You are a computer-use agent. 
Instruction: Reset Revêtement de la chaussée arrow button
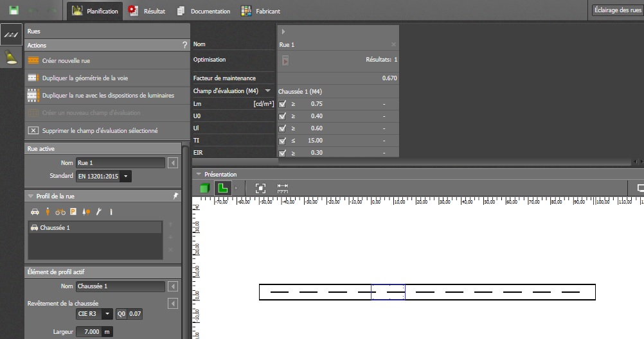pos(173,303)
